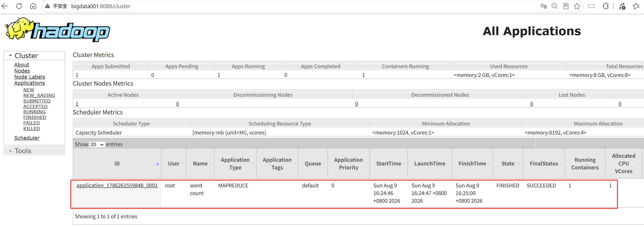The width and height of the screenshot is (644, 227).
Task: Sort the table by LaunchTime column
Action: [x=430, y=164]
